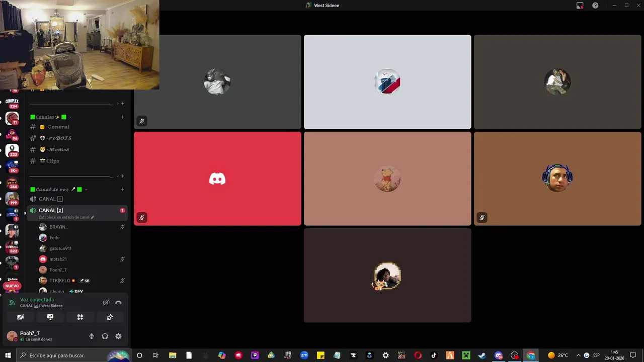Open server icon with 96 badge

tap(12, 135)
